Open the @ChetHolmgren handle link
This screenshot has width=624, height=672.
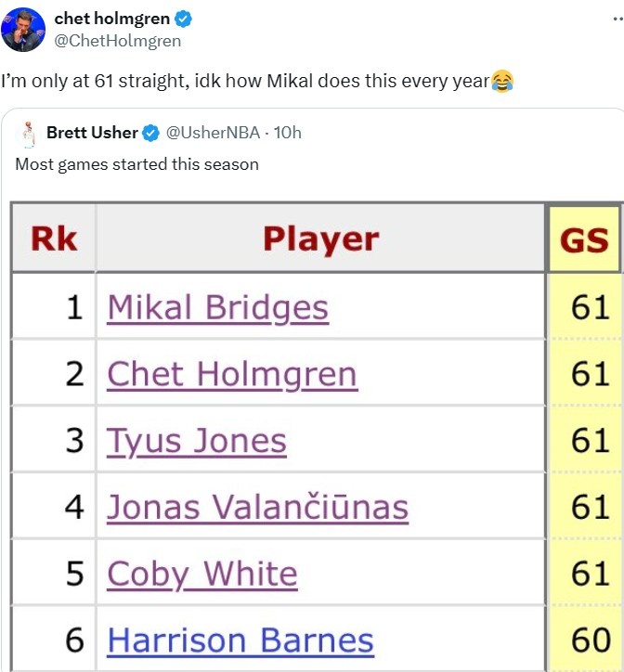[118, 41]
